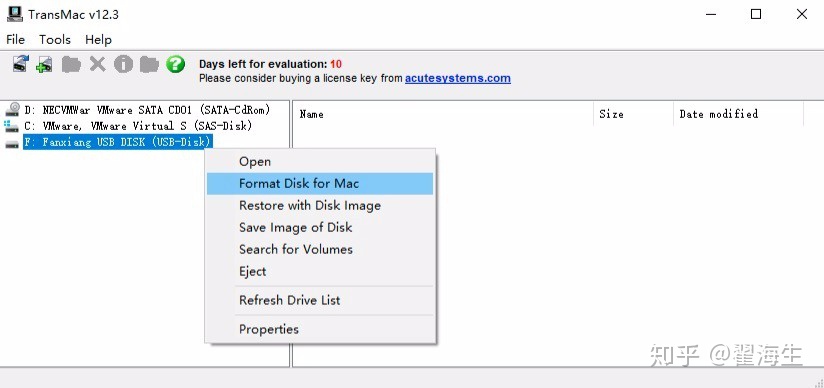Screen dimensions: 824x388
Task: Click the gray folder icon beside the green help
Action: click(149, 65)
